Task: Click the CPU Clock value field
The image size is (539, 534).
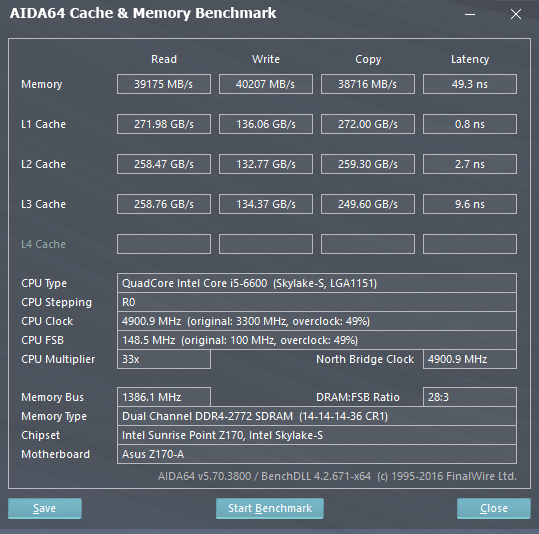Action: (x=317, y=321)
